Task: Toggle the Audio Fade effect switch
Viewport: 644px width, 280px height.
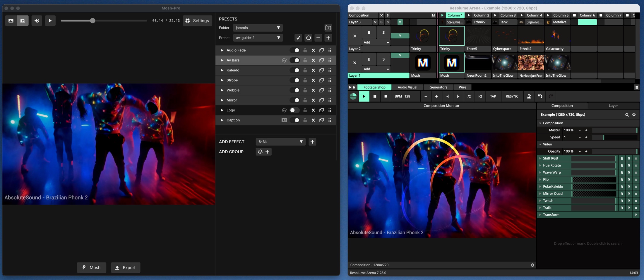Action: [x=294, y=50]
